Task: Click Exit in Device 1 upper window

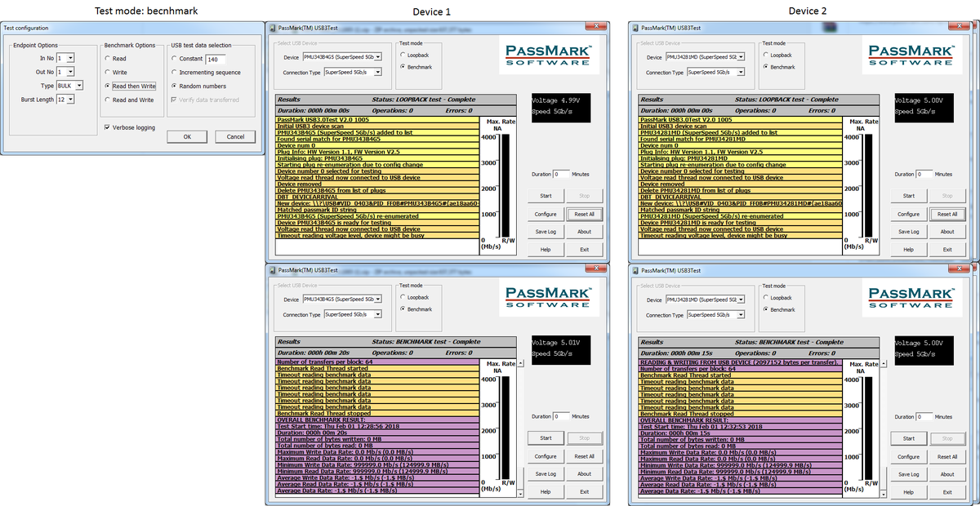Action: pos(585,250)
